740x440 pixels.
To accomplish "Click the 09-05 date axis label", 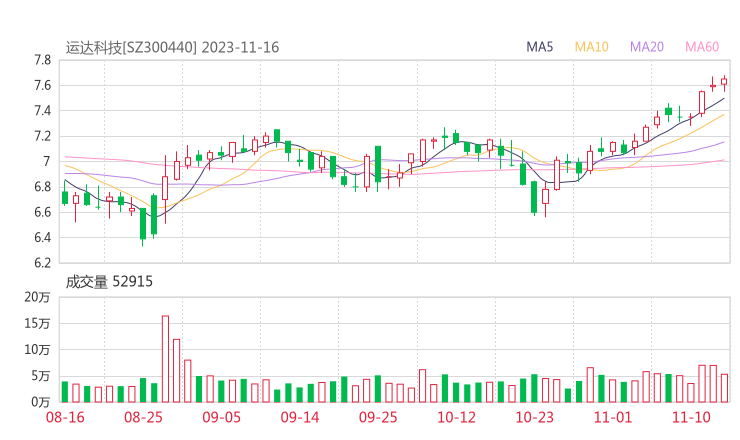I will (221, 417).
